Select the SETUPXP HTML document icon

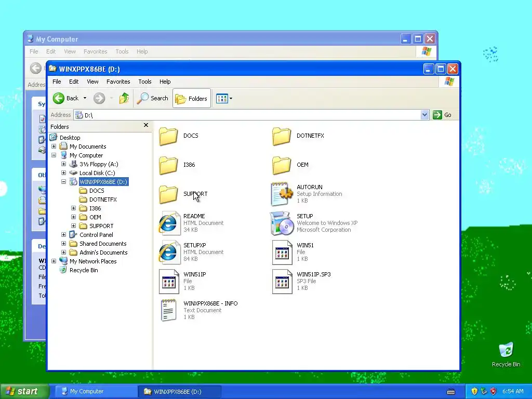click(169, 252)
